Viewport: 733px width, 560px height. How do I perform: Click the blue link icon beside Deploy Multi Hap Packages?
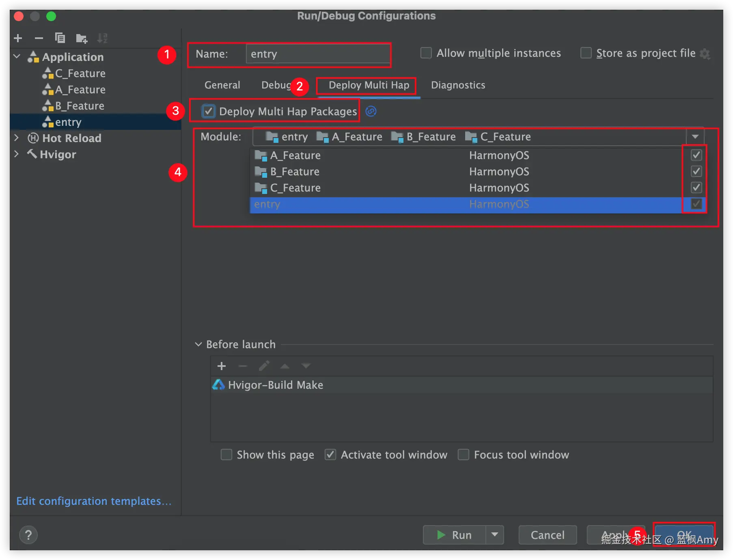coord(371,111)
